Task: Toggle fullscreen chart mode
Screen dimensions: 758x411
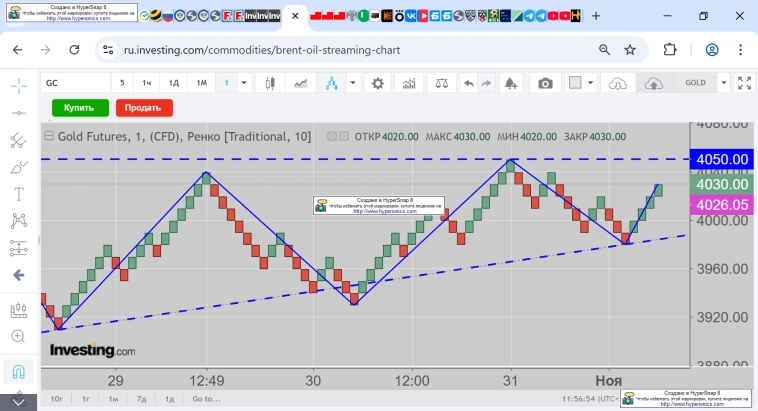Action: click(744, 83)
